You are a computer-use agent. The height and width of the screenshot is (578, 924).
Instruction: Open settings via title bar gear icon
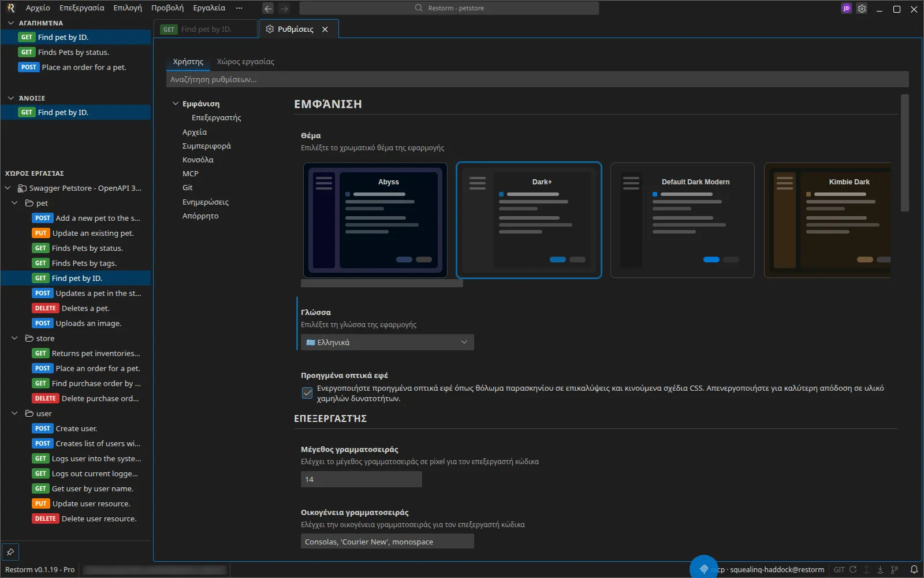click(862, 9)
